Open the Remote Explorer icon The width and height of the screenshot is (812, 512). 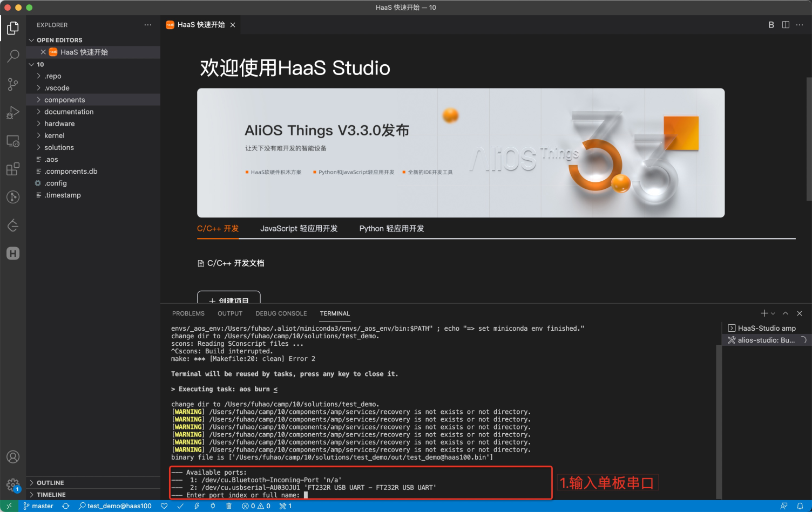tap(13, 141)
